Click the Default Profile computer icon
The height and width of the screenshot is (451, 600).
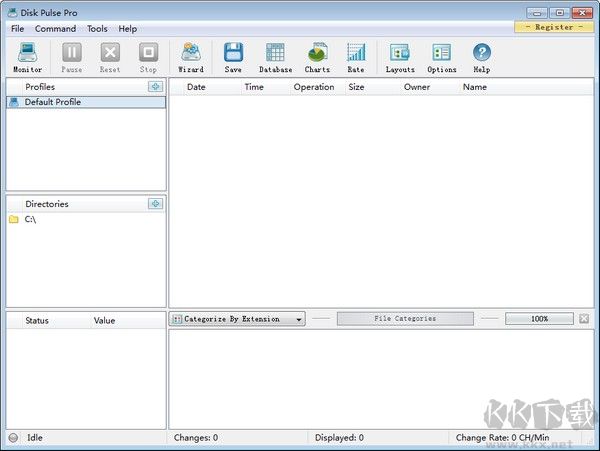pos(14,102)
